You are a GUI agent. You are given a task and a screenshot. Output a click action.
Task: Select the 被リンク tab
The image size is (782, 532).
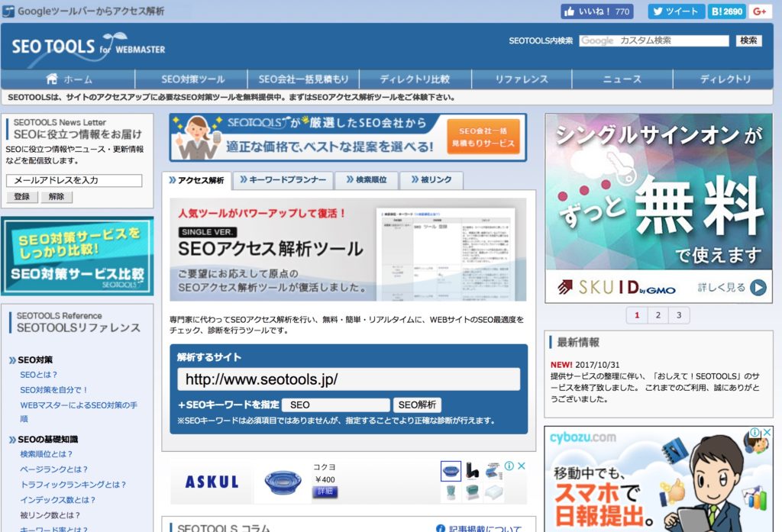tap(431, 180)
